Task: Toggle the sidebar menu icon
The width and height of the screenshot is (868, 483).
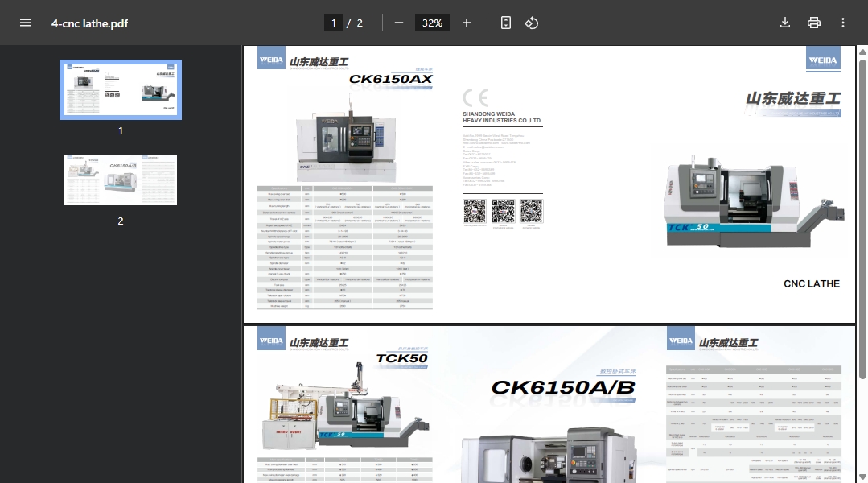Action: coord(26,23)
